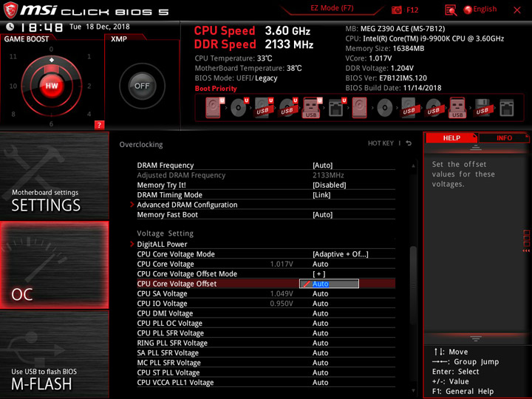Take a screenshot with the F12 camera icon
Image resolution: width=532 pixels, height=399 pixels.
[x=397, y=10]
